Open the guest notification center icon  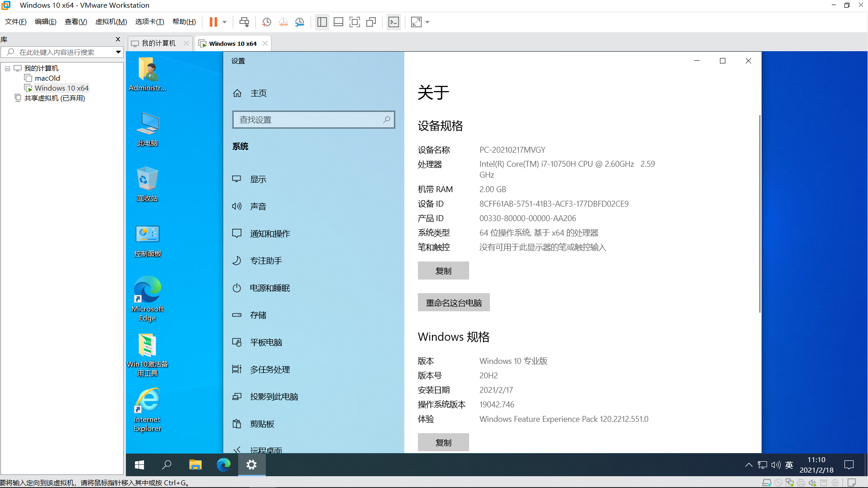849,464
